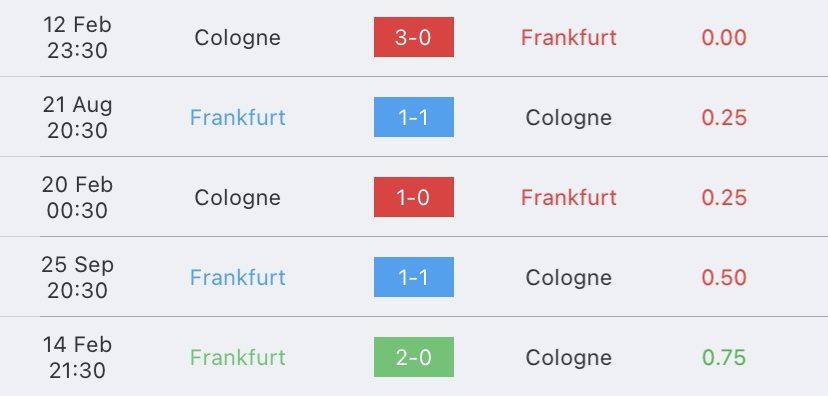Screen dimensions: 828x396
Task: Click the 1-1 score in 25 Sep row
Action: click(413, 277)
